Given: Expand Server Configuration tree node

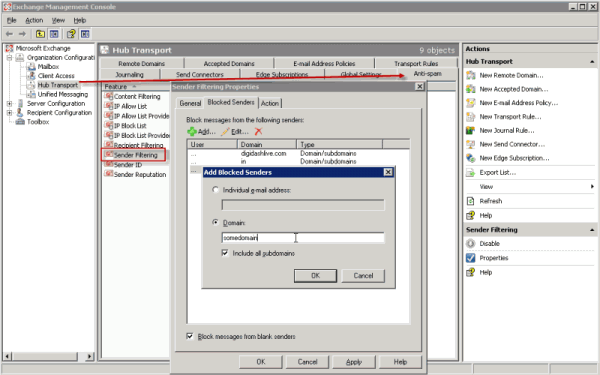Looking at the screenshot, I should [10, 104].
